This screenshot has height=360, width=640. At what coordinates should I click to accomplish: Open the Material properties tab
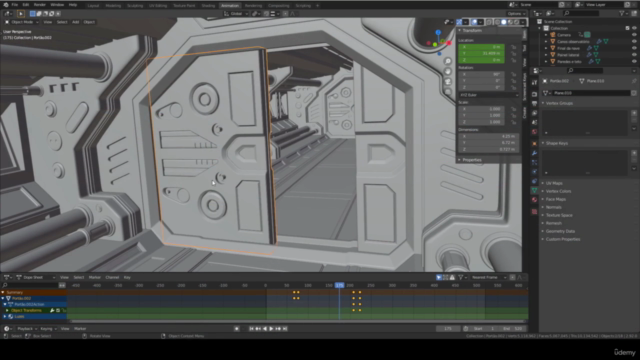coord(534,200)
